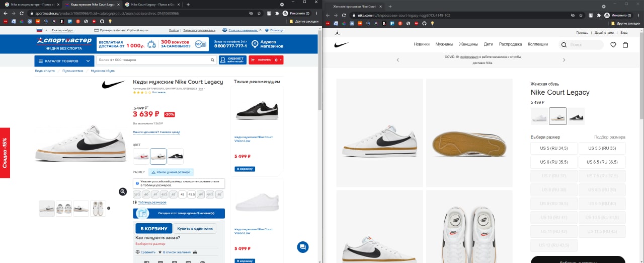644x263 pixels.
Task: Open a new tab in the Sportmaster window
Action: pos(188,4)
